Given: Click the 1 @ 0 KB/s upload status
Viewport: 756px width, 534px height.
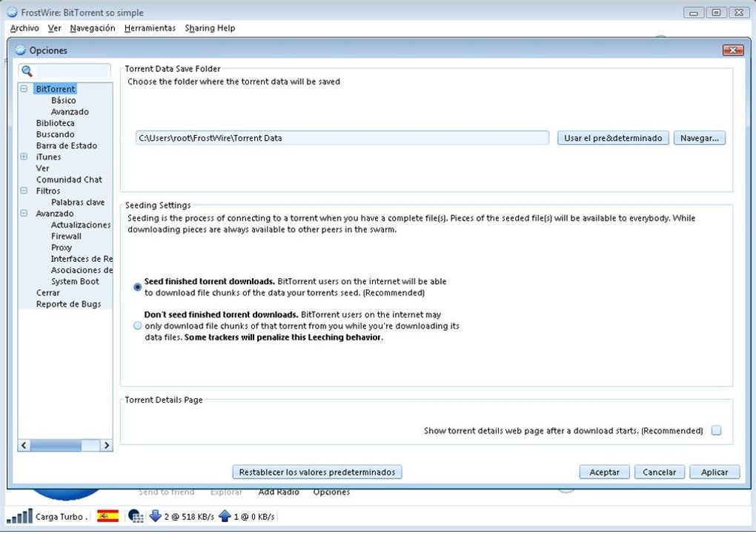Looking at the screenshot, I should (254, 516).
